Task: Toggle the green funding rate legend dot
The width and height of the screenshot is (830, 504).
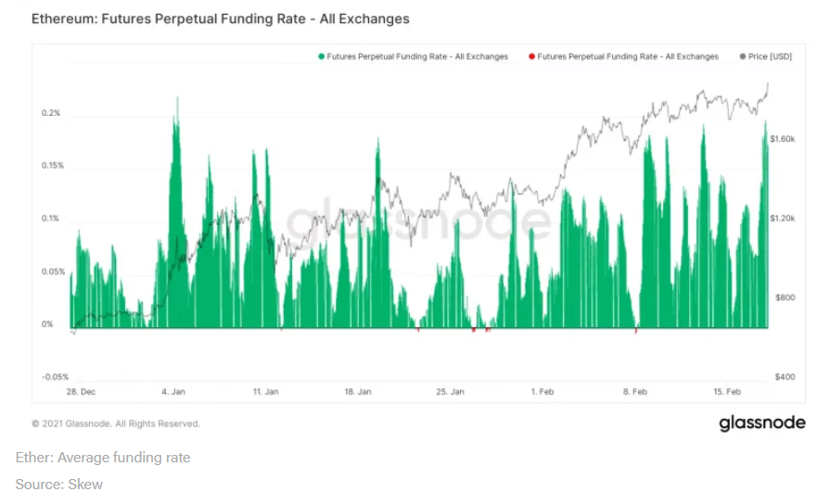Action: pyautogui.click(x=321, y=57)
